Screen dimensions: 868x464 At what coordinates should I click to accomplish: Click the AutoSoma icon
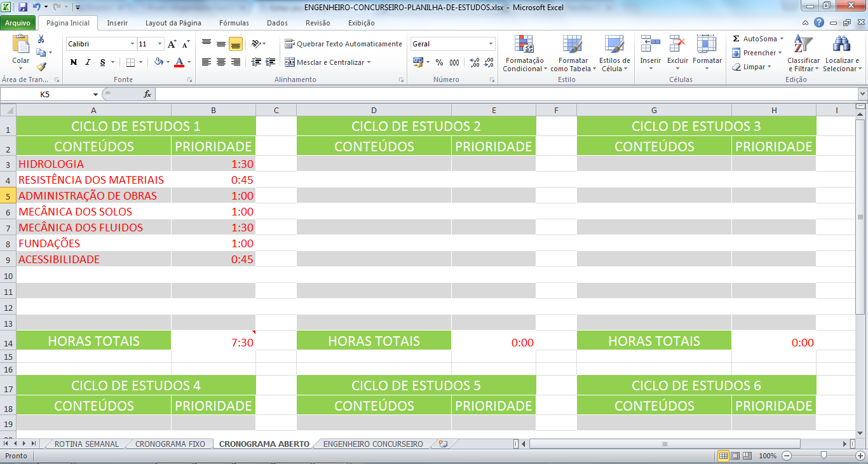pyautogui.click(x=735, y=38)
